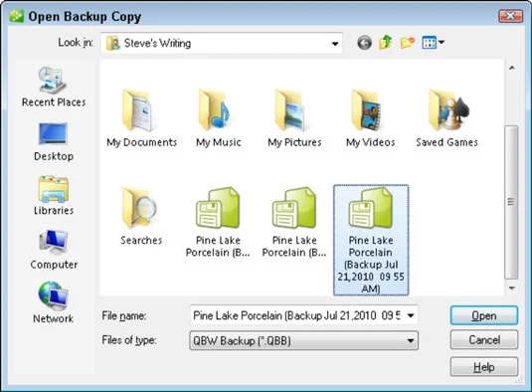Open the Network location

coord(54,302)
